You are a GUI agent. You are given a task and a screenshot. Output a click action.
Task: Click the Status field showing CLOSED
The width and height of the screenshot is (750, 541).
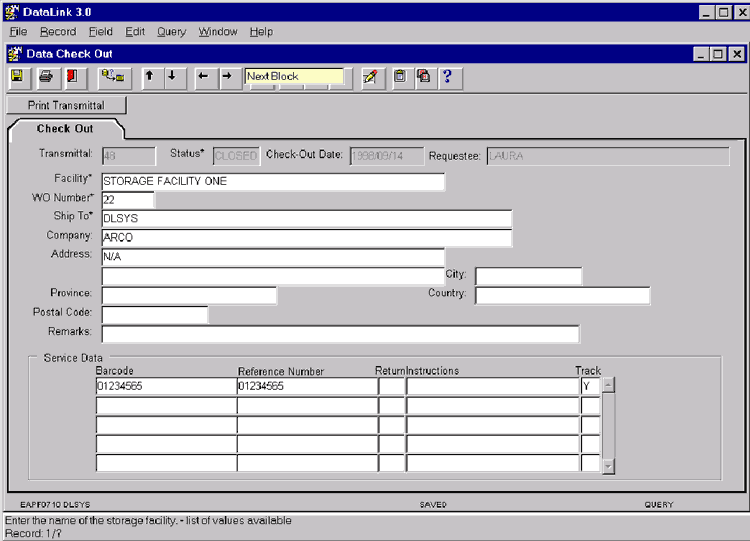(236, 156)
